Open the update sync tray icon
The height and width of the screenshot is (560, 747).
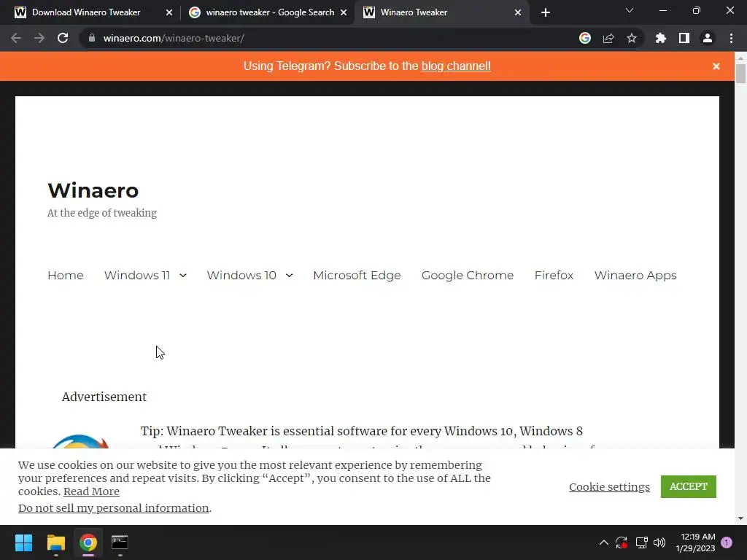click(622, 542)
